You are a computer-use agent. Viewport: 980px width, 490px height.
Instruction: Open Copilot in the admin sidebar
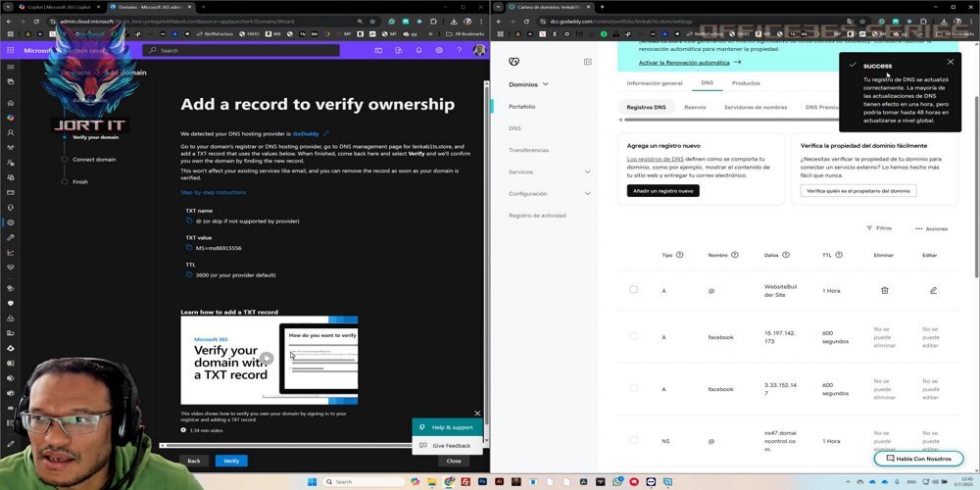click(x=10, y=118)
